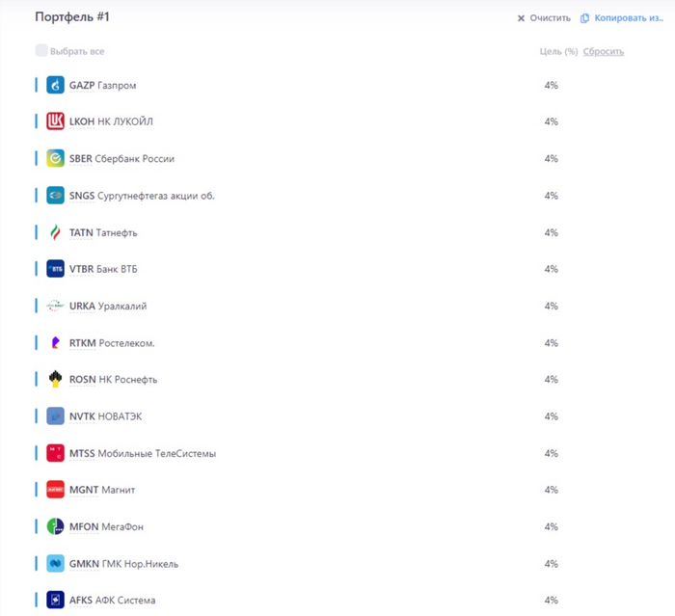Click the Rostelecom logo icon

[55, 343]
